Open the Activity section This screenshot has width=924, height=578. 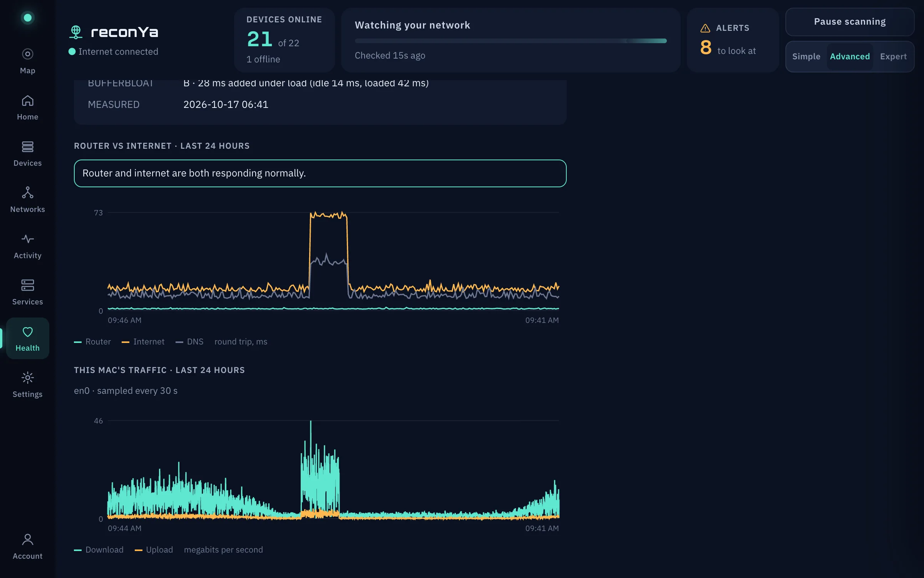[x=27, y=246]
